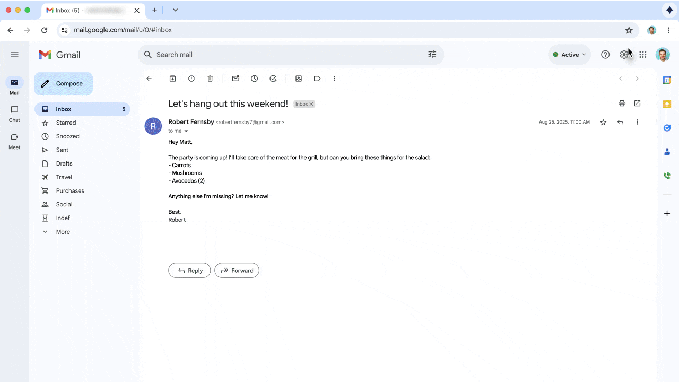
Task: Toggle the main menu hamburger
Action: coord(15,55)
